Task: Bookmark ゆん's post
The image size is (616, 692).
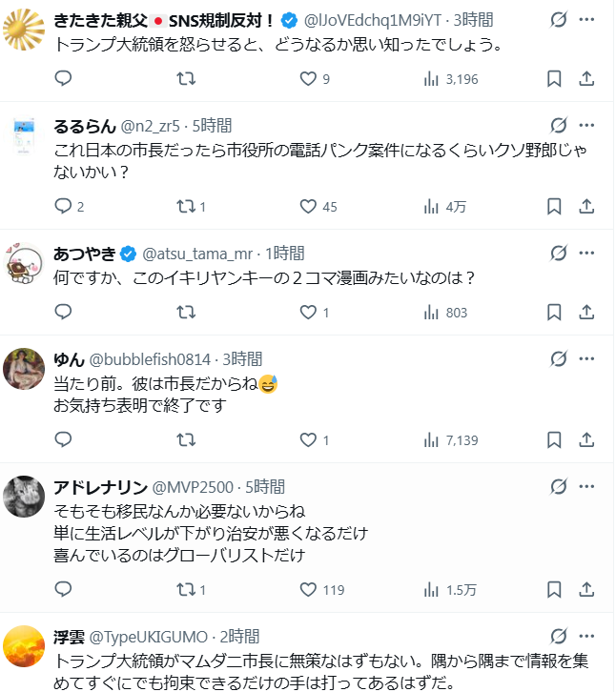Action: [554, 439]
